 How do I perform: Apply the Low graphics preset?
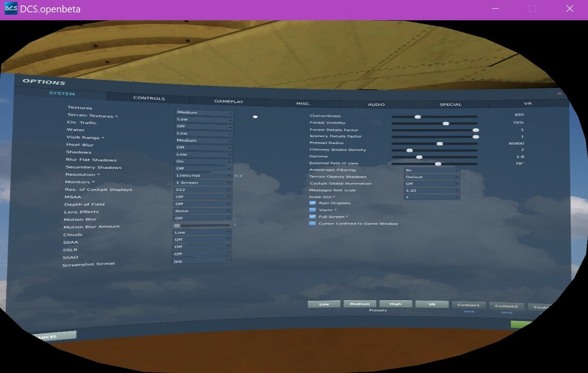pos(324,304)
